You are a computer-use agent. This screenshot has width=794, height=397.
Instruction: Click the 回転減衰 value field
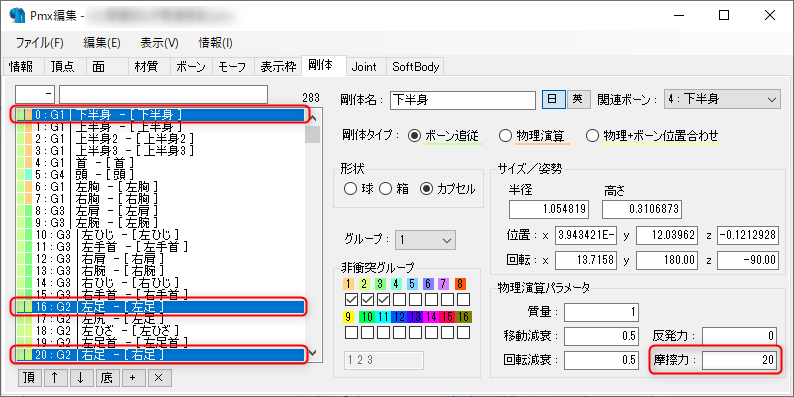tap(601, 361)
